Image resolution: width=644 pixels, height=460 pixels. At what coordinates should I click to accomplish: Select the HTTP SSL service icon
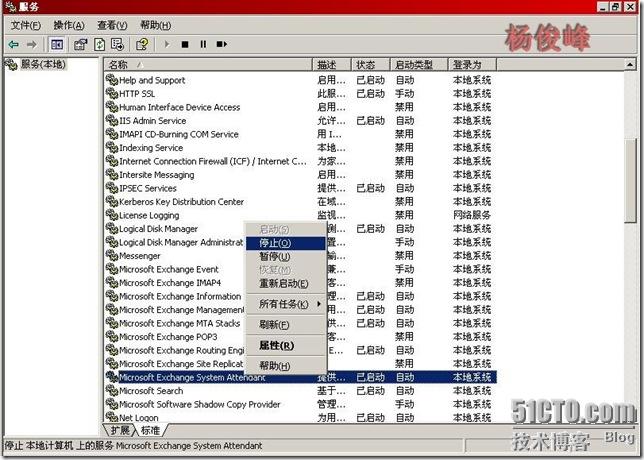(112, 93)
